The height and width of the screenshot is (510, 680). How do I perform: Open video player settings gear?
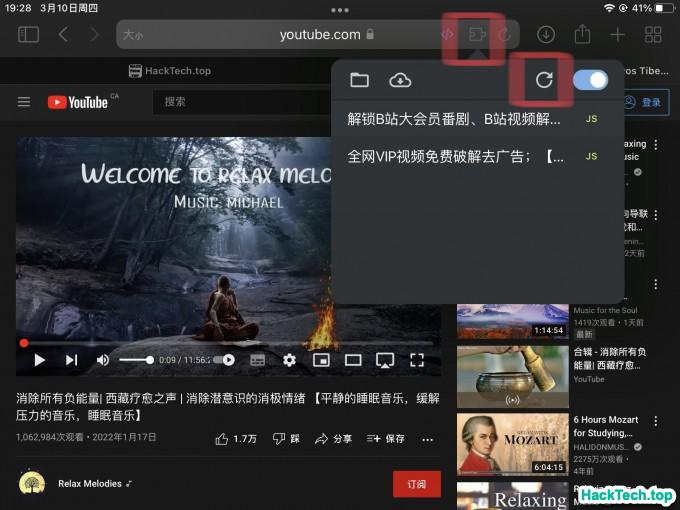coord(289,360)
